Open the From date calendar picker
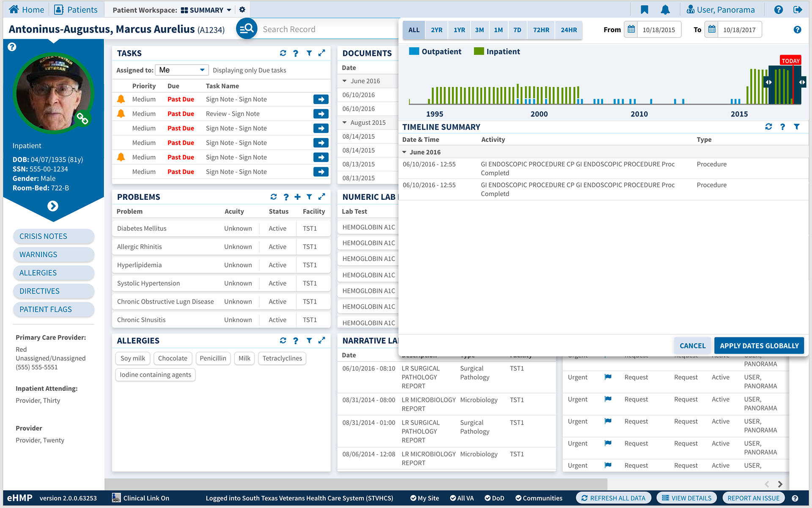This screenshot has width=812, height=508. 631,30
